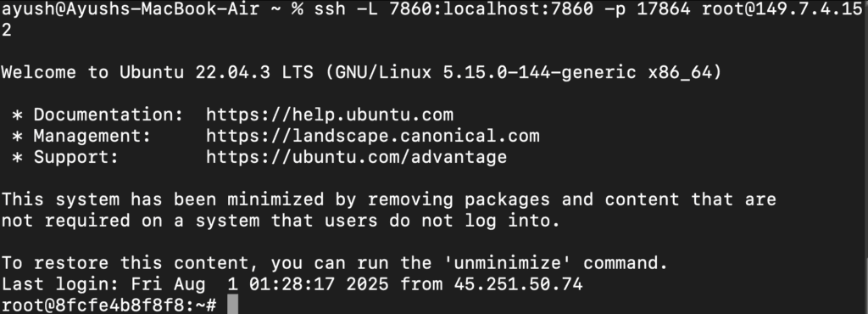
Task: Click the 01:28:17 last login time
Action: [x=292, y=284]
